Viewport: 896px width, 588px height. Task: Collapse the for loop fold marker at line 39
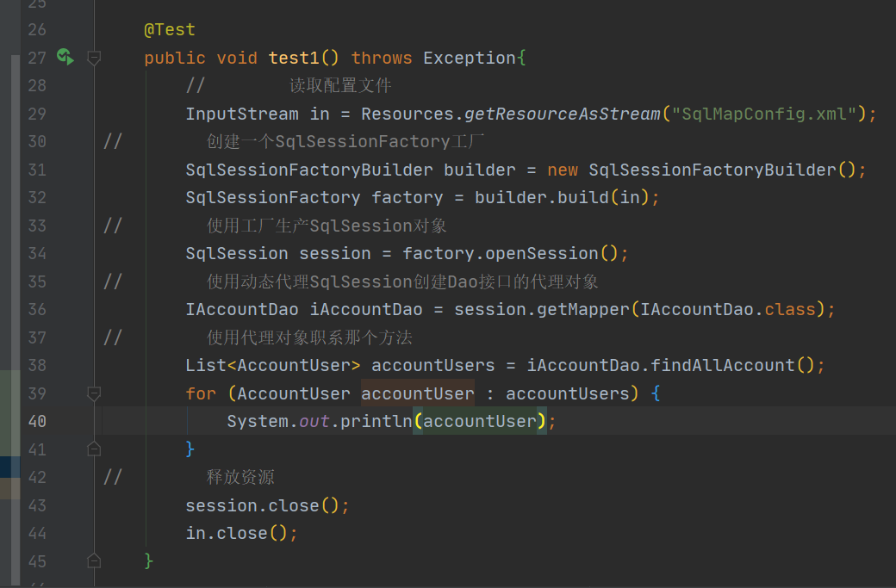click(94, 393)
